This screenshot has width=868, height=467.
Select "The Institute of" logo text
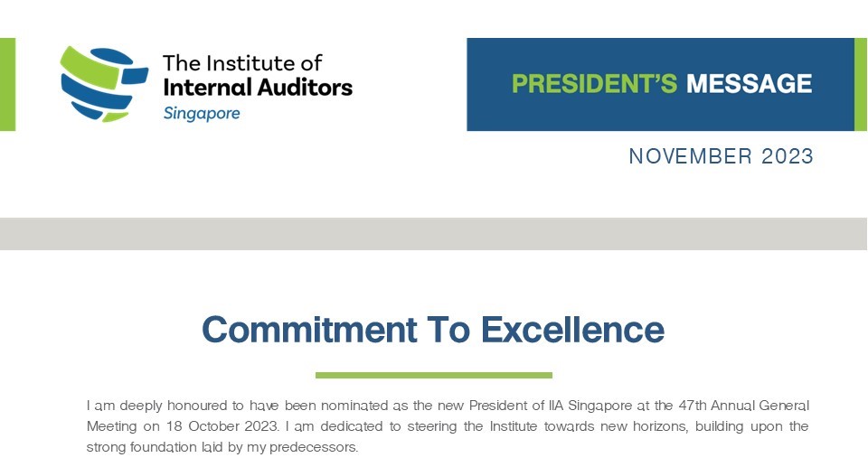(x=242, y=63)
